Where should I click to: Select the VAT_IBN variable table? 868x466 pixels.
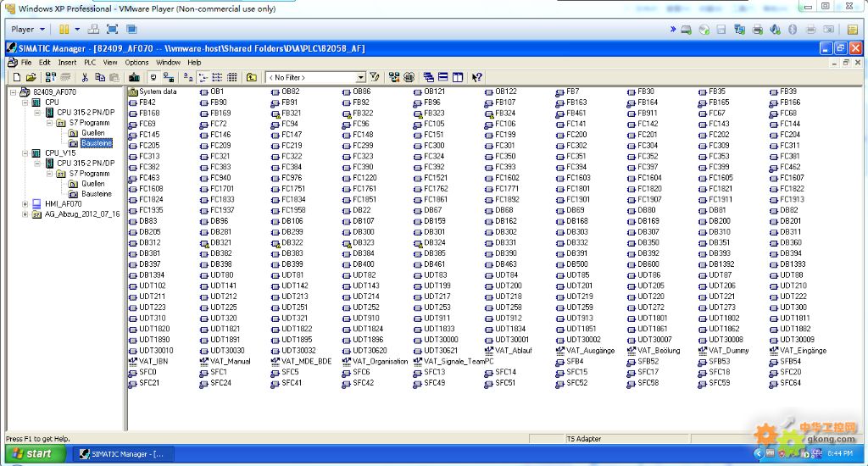tap(147, 362)
